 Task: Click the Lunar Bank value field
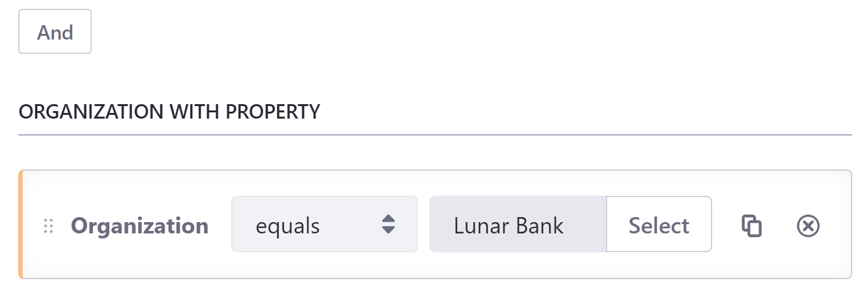click(518, 224)
